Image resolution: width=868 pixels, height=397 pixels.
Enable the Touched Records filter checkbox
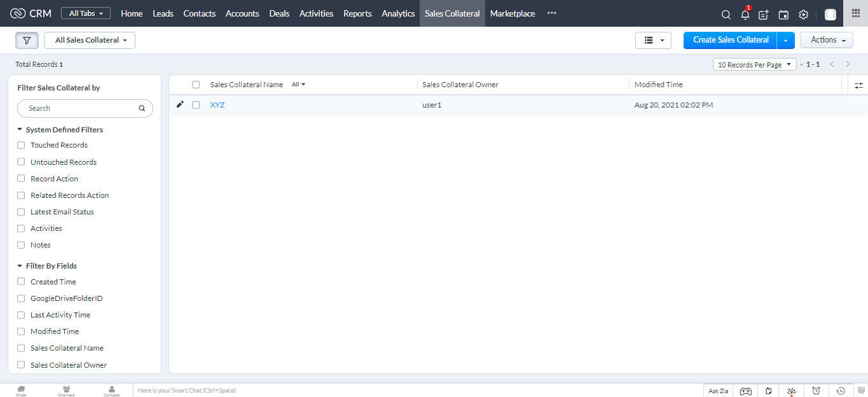[21, 145]
